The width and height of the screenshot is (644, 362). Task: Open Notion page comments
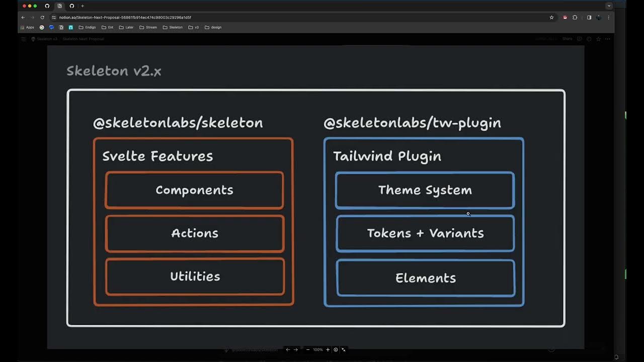580,39
